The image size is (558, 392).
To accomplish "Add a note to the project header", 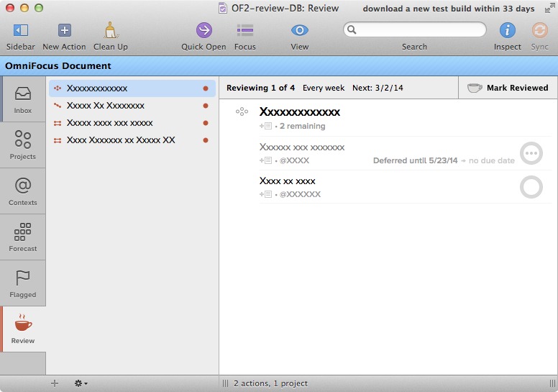I will click(266, 126).
